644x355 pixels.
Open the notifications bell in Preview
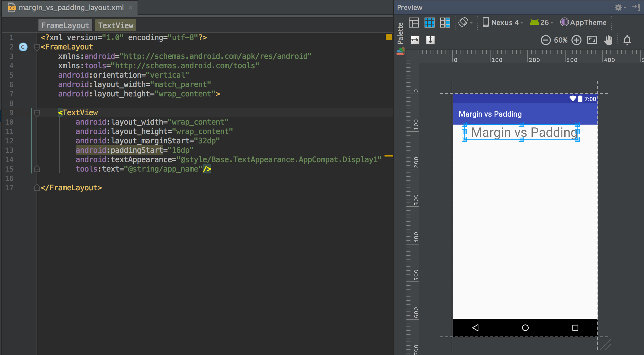click(x=627, y=40)
